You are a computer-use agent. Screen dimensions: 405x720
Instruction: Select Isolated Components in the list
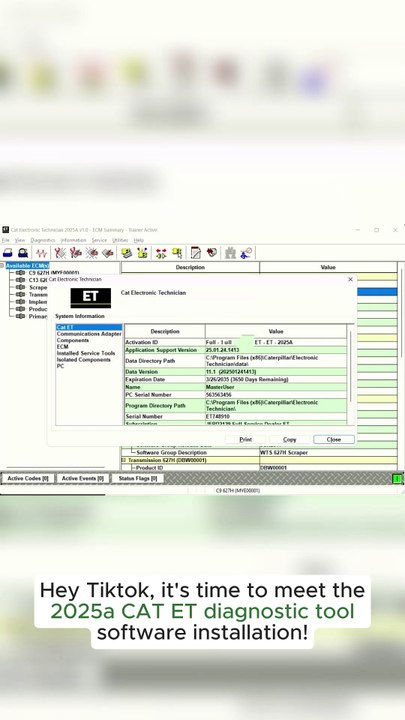click(84, 360)
